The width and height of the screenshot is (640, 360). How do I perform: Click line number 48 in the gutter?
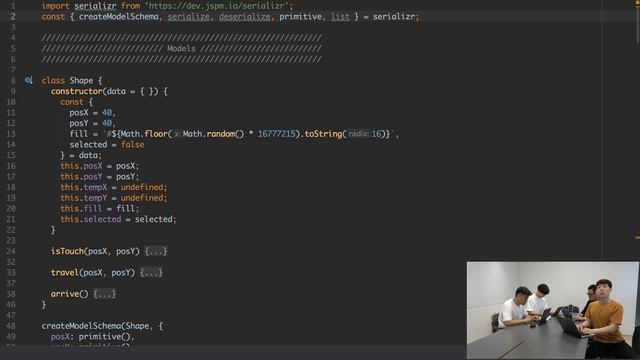[11, 326]
